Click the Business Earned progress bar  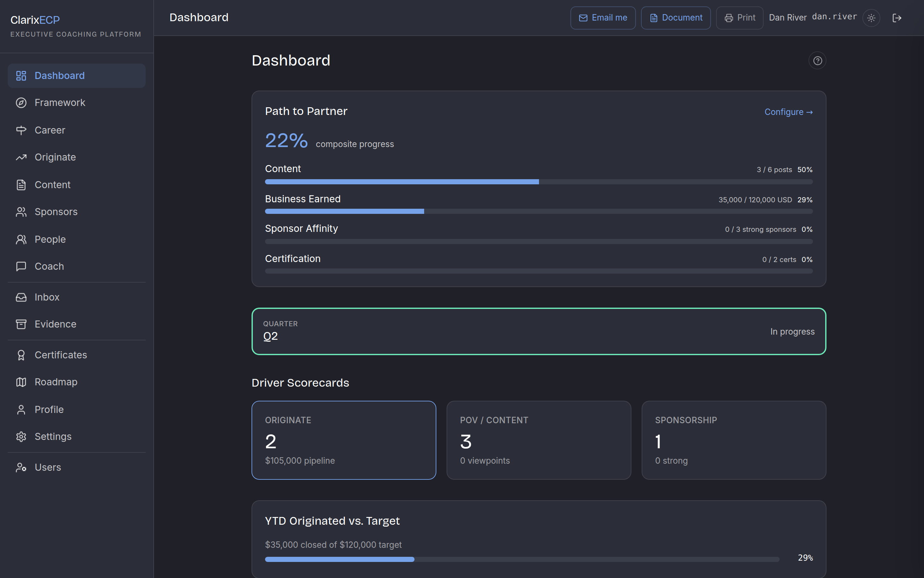coord(539,211)
